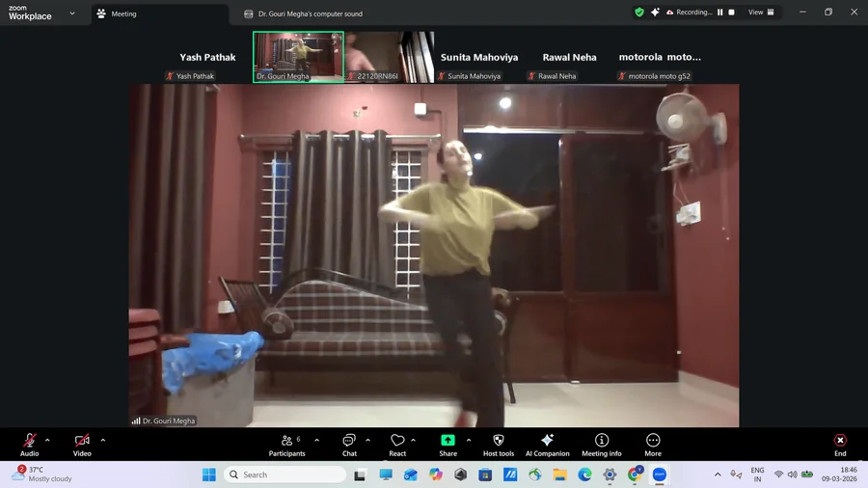This screenshot has width=868, height=488.
Task: Show Meeting info
Action: point(601,445)
